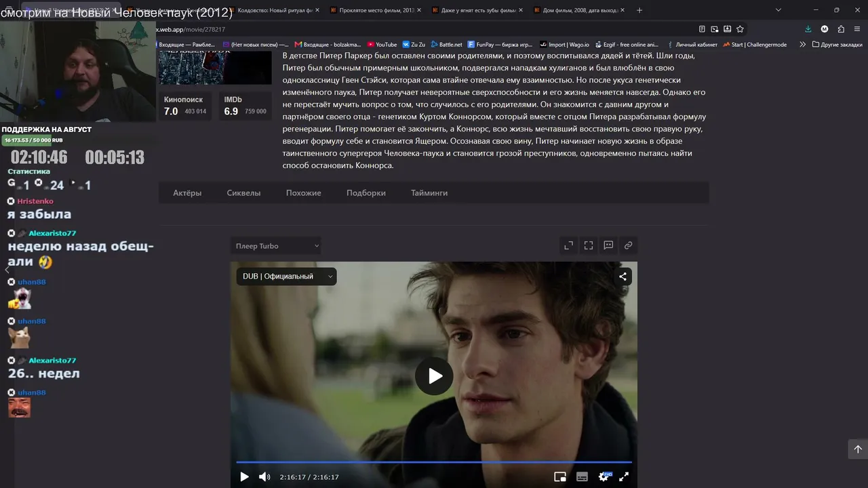The image size is (868, 488).
Task: Click the Кинопоиск 7.0 rating box
Action: (x=185, y=106)
